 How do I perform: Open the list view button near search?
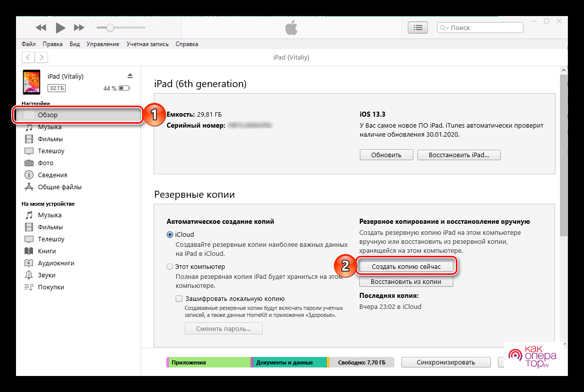point(418,28)
